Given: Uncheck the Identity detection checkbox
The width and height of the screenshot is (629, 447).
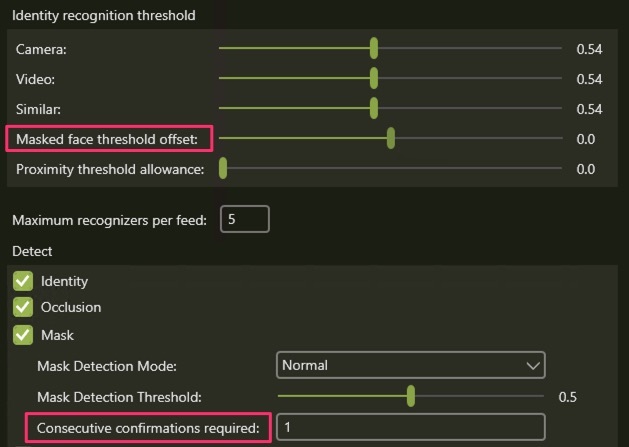Looking at the screenshot, I should tap(23, 282).
